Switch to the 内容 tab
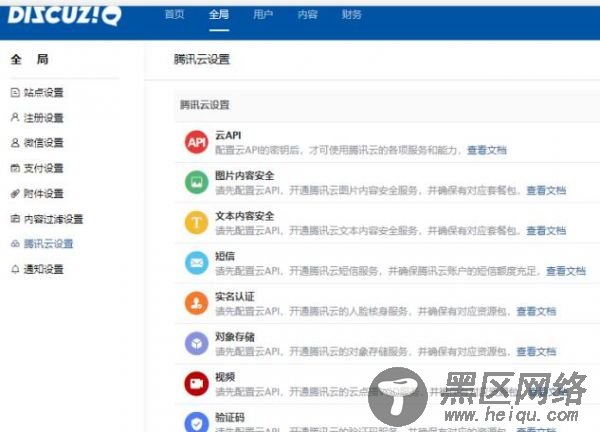600x432 pixels. [x=308, y=15]
